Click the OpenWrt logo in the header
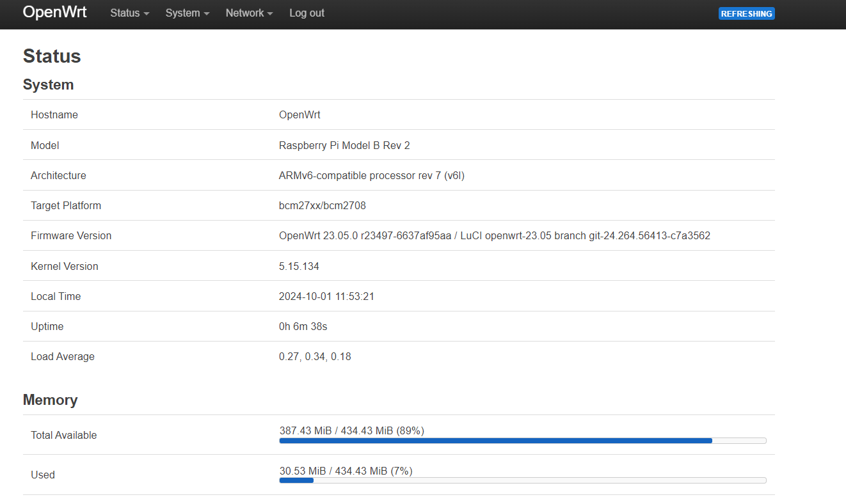Viewport: 846px width, 504px height. (54, 12)
